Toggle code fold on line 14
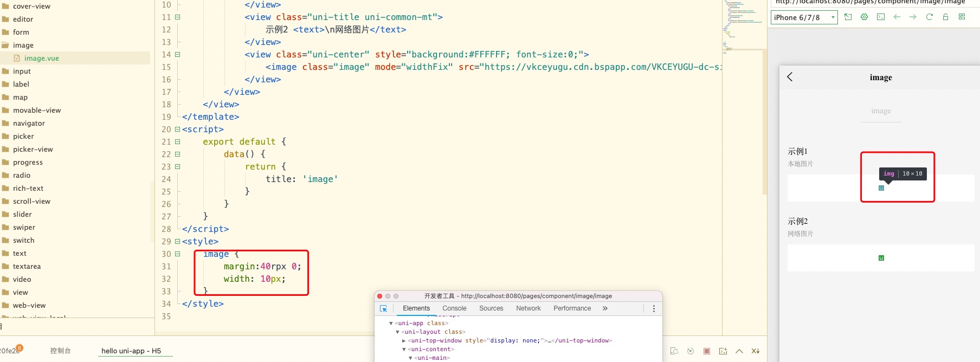This screenshot has width=980, height=362. [177, 55]
